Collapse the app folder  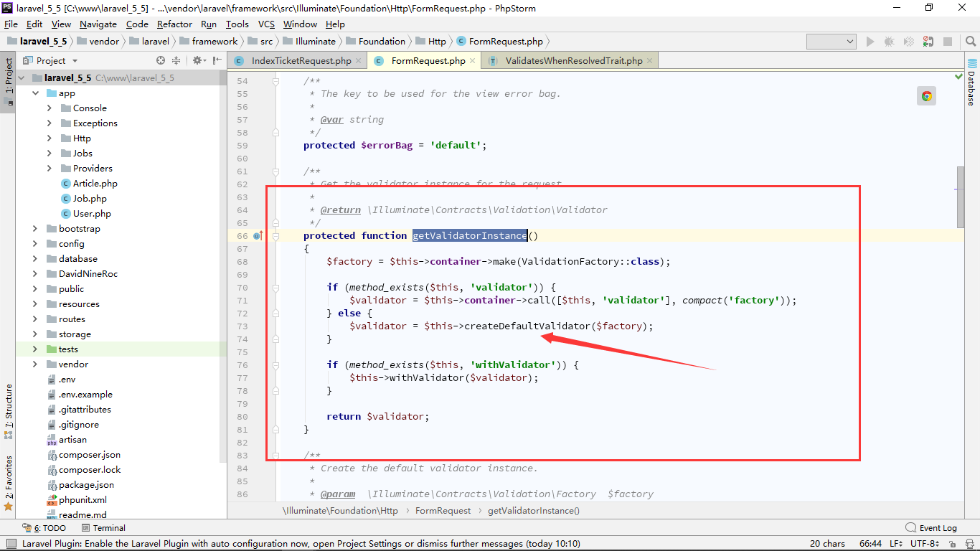35,93
